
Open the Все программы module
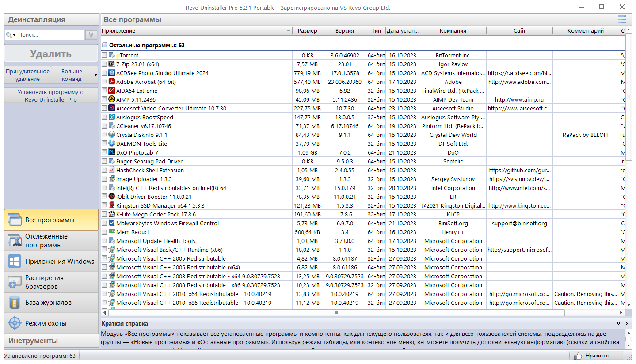51,220
